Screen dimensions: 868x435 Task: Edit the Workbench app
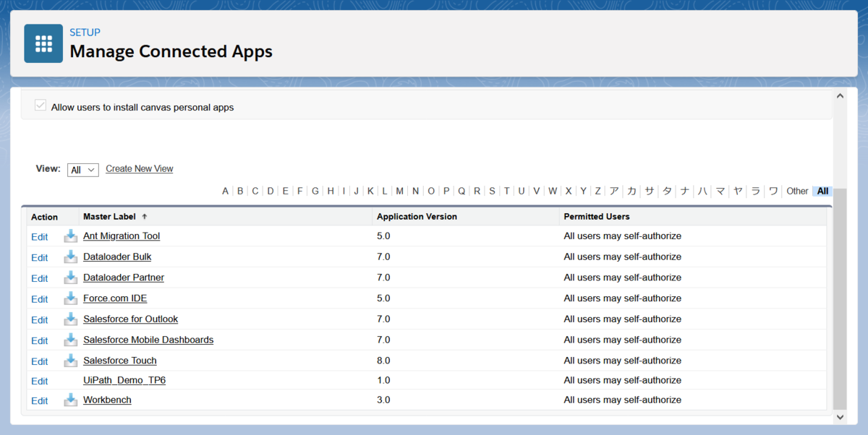39,401
